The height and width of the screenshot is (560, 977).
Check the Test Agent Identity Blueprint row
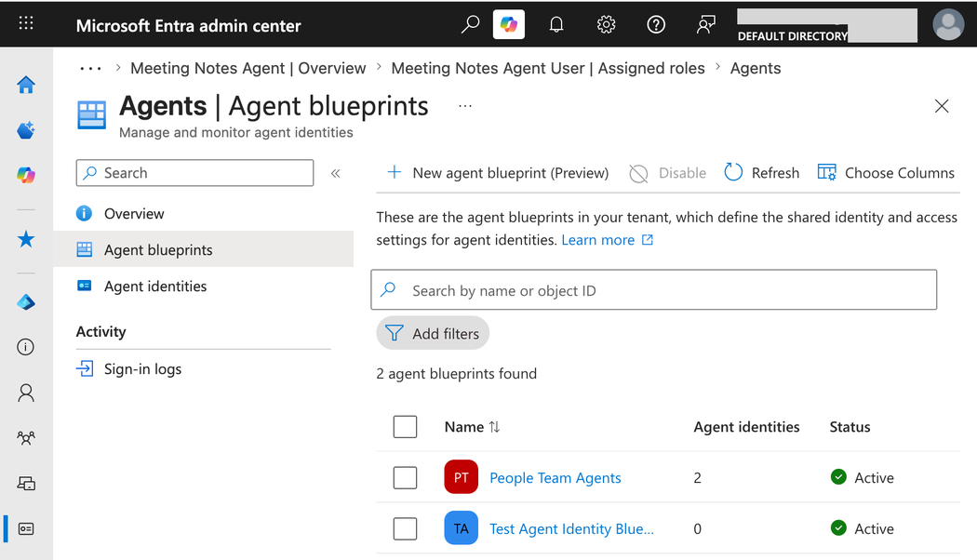(405, 529)
